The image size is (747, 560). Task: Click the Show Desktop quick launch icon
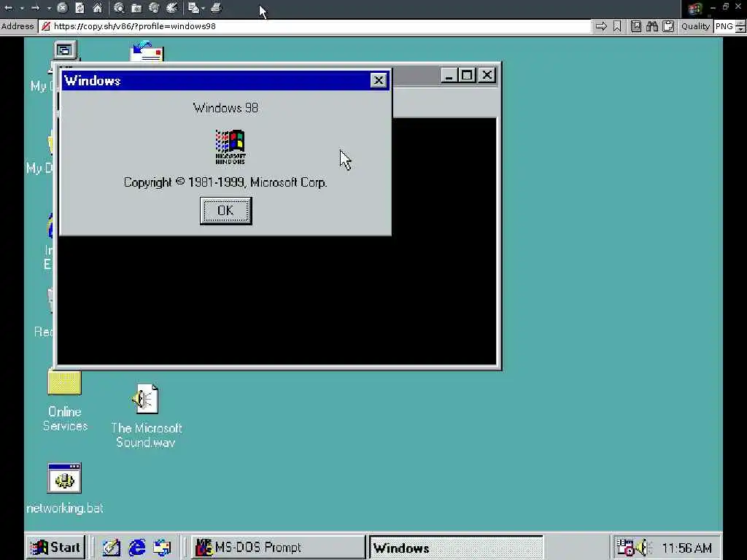112,548
